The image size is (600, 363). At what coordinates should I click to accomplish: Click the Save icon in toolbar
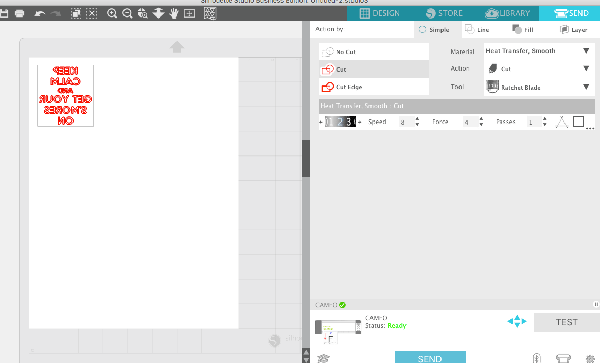coord(4,14)
